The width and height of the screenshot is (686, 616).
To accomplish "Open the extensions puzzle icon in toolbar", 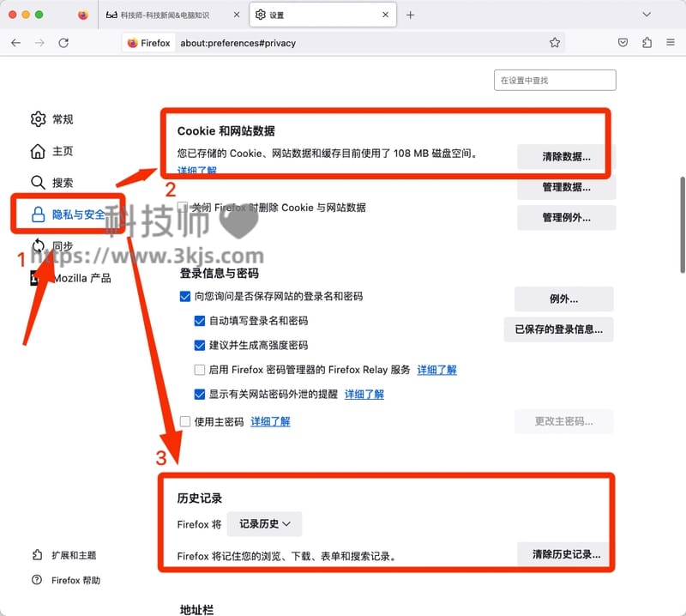I will [647, 42].
